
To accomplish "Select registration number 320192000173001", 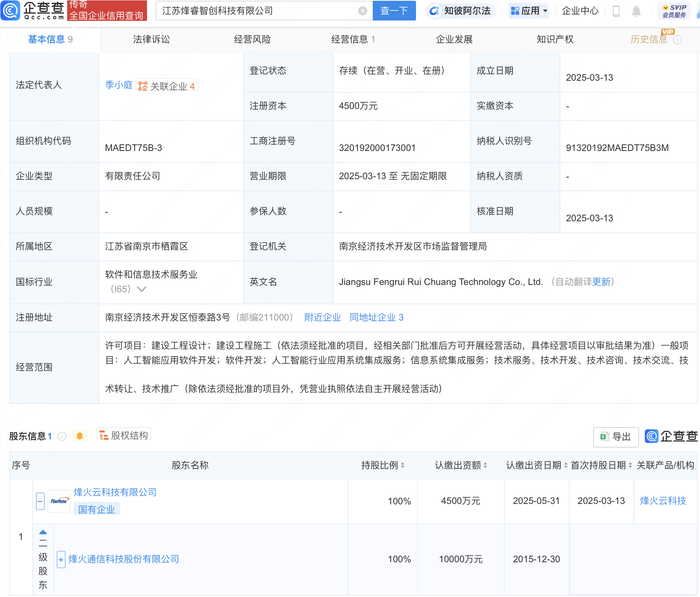I will coord(377,148).
